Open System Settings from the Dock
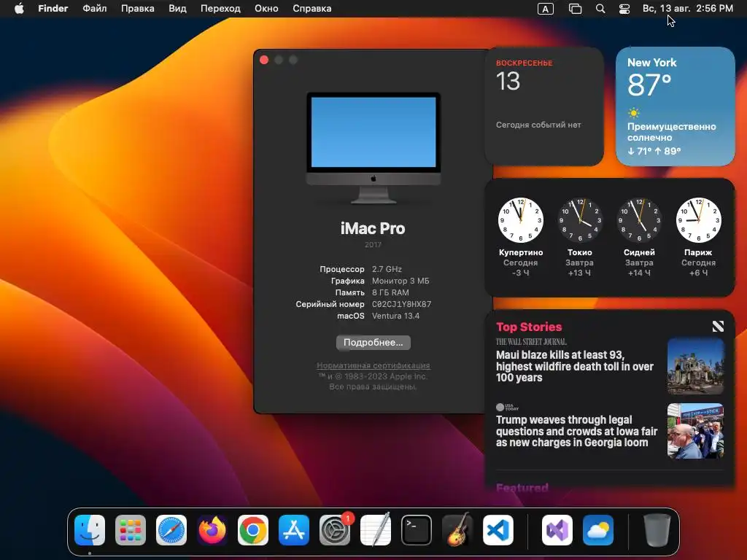 pos(335,530)
